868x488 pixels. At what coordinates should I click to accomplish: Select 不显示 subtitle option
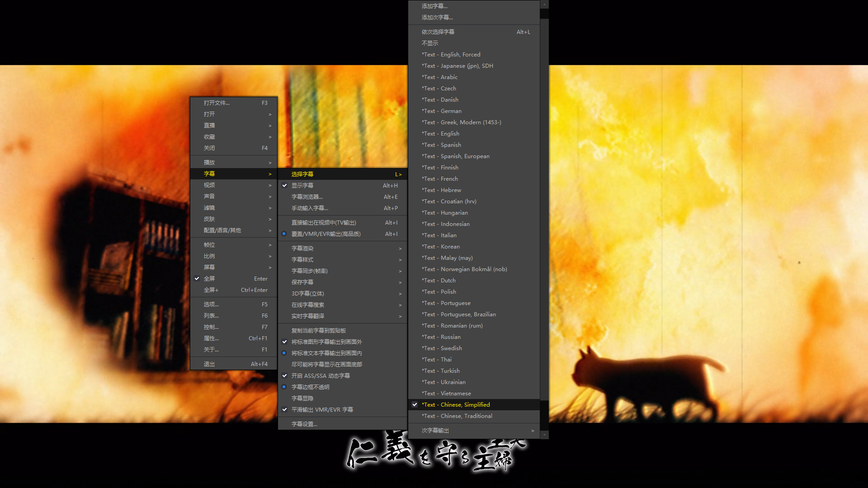click(474, 43)
